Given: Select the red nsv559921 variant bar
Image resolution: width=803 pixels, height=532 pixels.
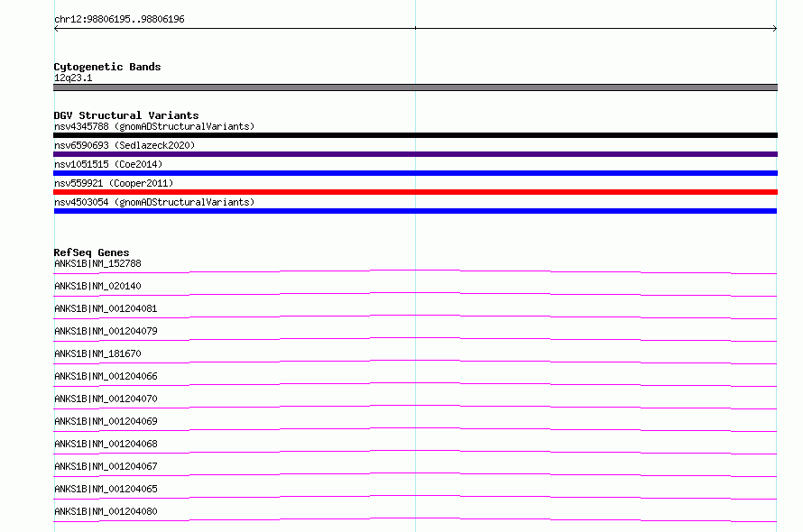Looking at the screenshot, I should (415, 192).
